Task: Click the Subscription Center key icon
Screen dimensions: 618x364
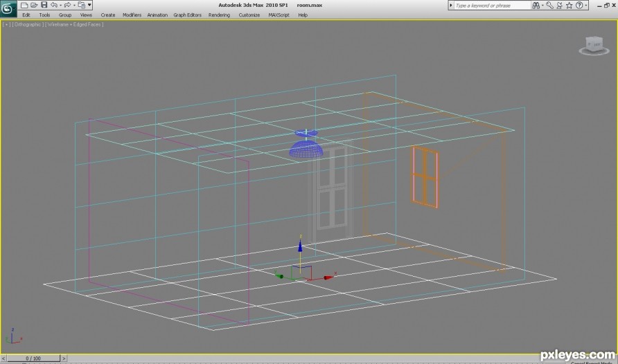Action: [x=550, y=6]
